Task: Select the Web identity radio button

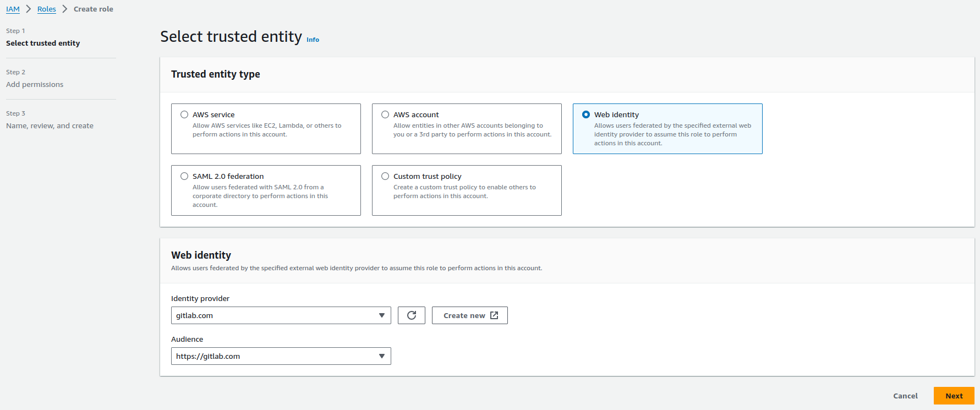Action: click(586, 114)
